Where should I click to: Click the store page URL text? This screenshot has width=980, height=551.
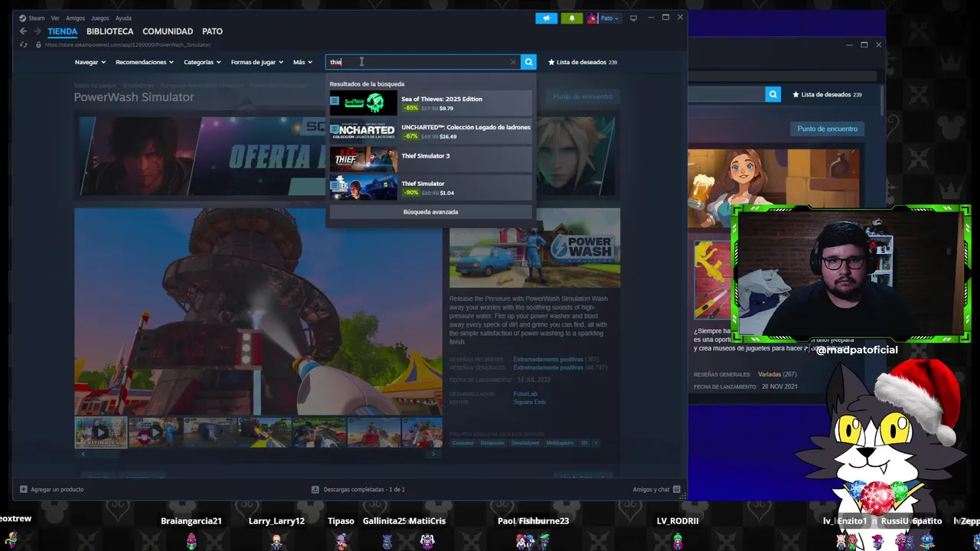127,44
